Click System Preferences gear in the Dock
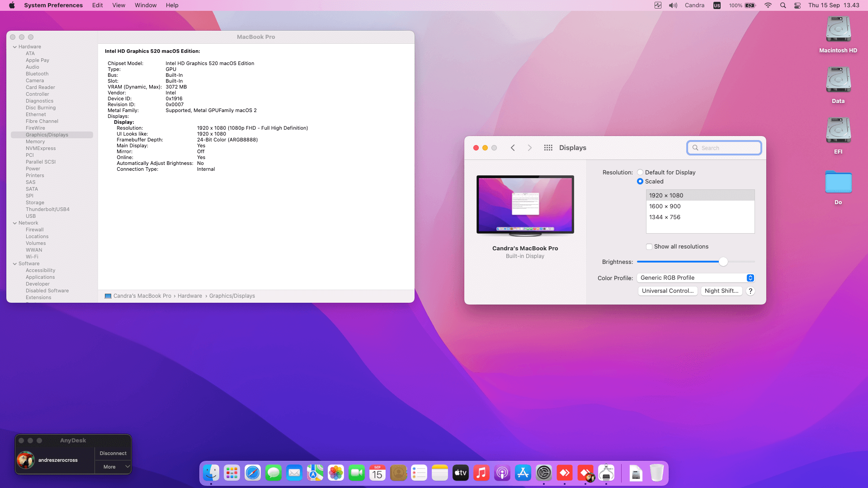 544,473
